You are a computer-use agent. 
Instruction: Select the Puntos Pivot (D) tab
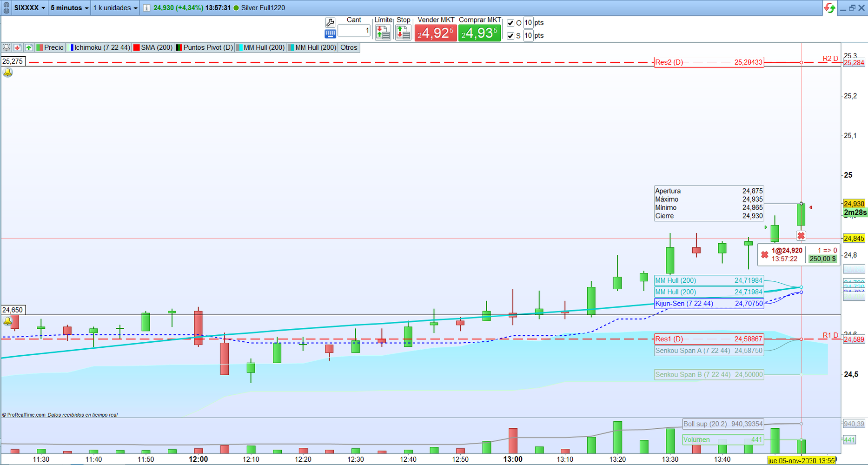click(x=205, y=47)
